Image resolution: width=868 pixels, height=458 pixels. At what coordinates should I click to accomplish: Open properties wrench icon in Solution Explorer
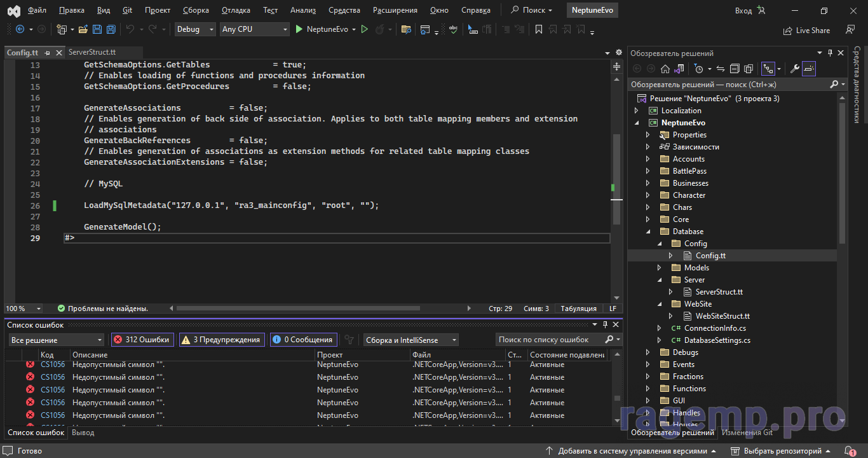point(794,69)
